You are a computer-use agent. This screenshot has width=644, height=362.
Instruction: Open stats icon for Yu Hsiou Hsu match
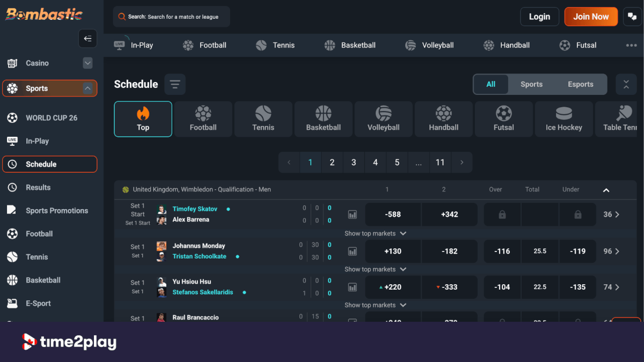coord(353,287)
